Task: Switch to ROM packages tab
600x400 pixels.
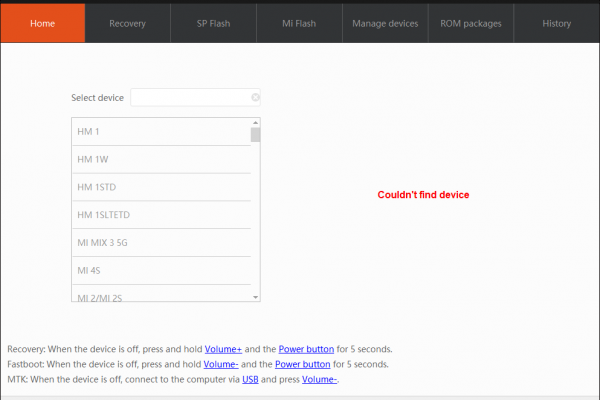Action: pos(471,23)
